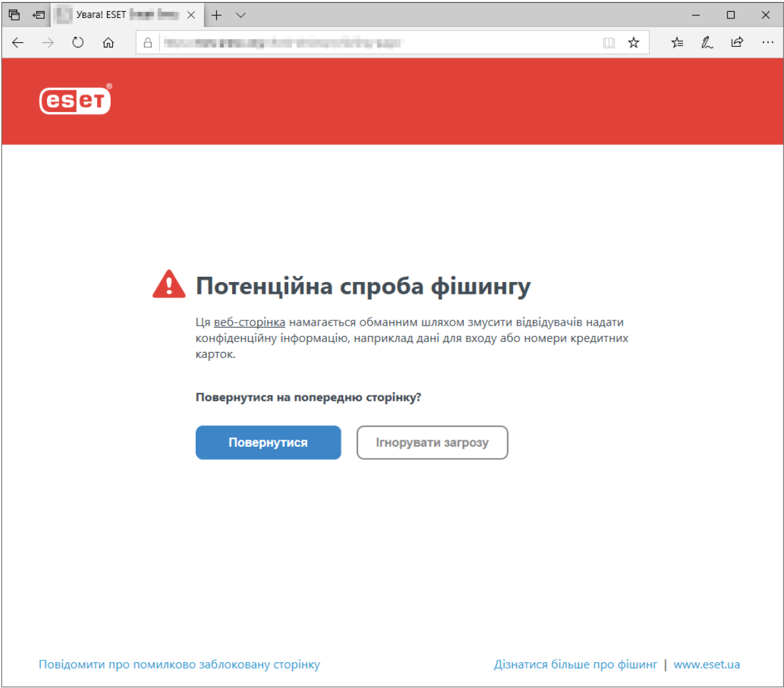This screenshot has width=784, height=688.
Task: Click the ESET logo in red header
Action: tap(75, 100)
